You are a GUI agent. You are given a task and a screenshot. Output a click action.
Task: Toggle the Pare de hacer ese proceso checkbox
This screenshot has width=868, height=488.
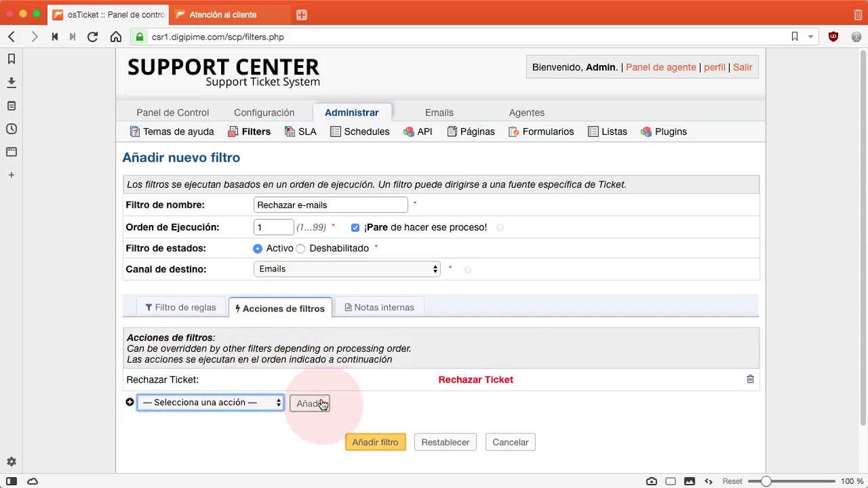pyautogui.click(x=355, y=228)
